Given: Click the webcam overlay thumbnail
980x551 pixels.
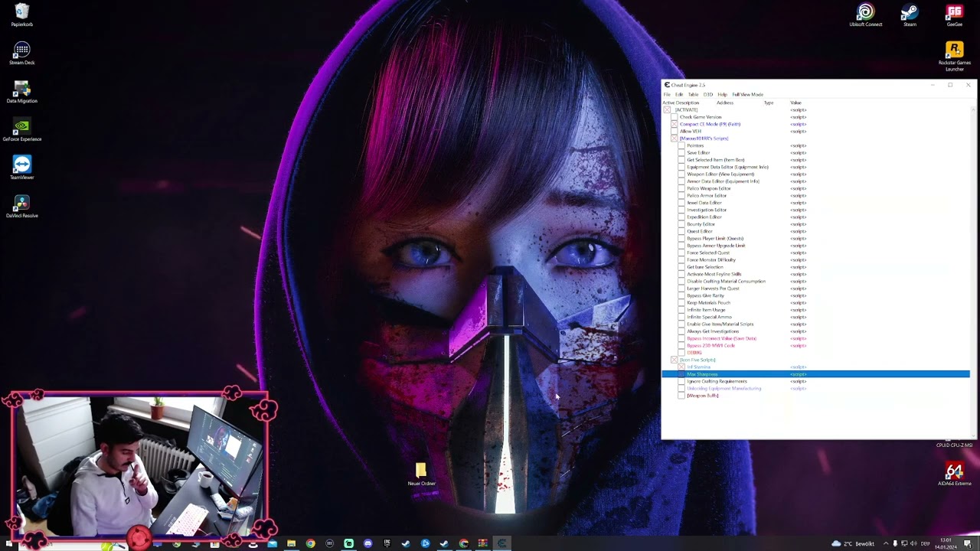Looking at the screenshot, I should coord(140,466).
